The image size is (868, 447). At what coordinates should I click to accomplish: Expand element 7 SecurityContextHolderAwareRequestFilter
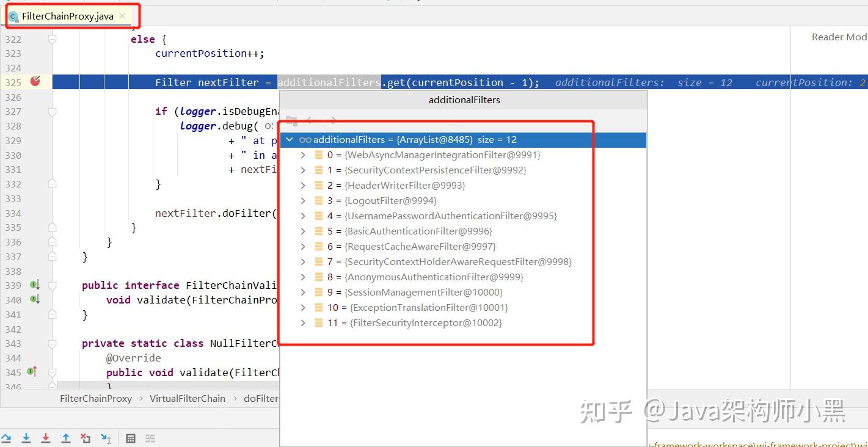pyautogui.click(x=303, y=262)
